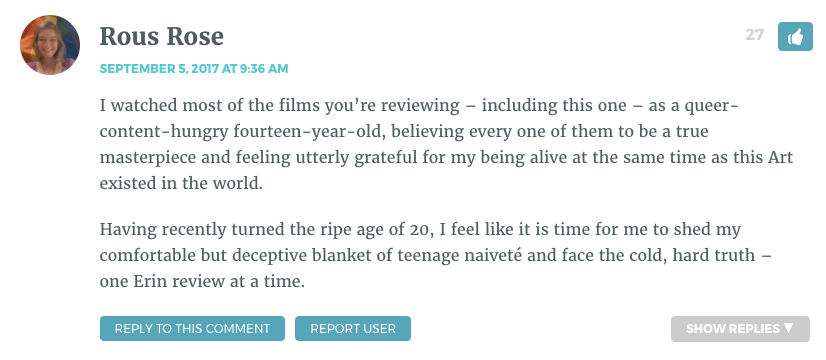Click 'one Erin review at a time' text

pos(202,281)
